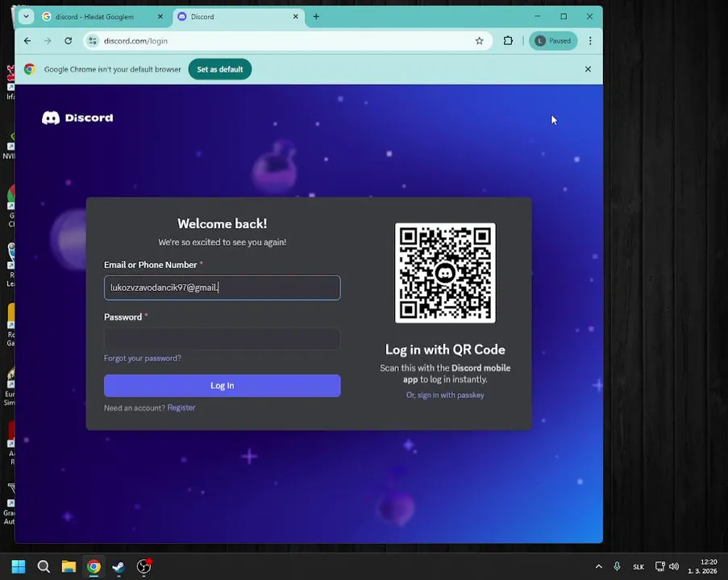Click the Register link
The width and height of the screenshot is (728, 580).
[181, 408]
